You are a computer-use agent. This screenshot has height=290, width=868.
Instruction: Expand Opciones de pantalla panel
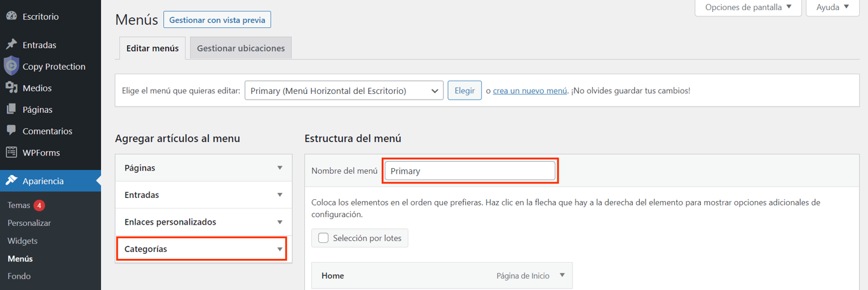point(749,8)
